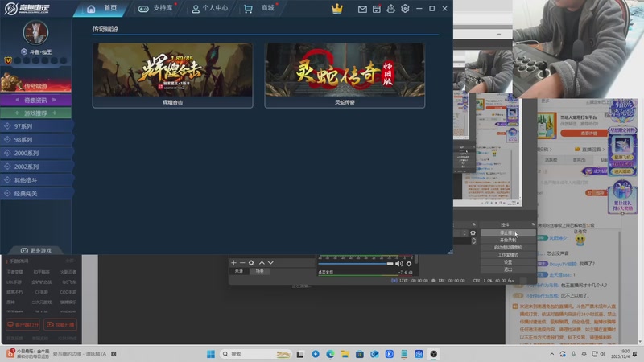
Task: Open the OBS icon on the taskbar
Action: [x=434, y=354]
